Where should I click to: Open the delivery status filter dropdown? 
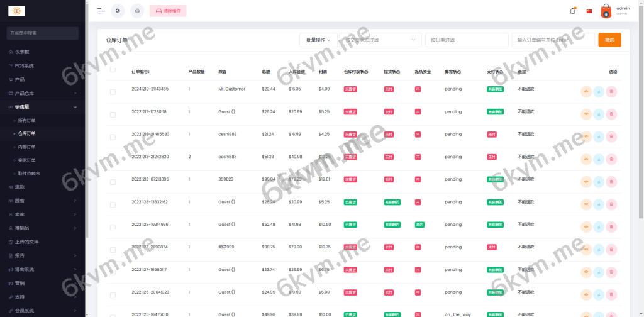381,40
